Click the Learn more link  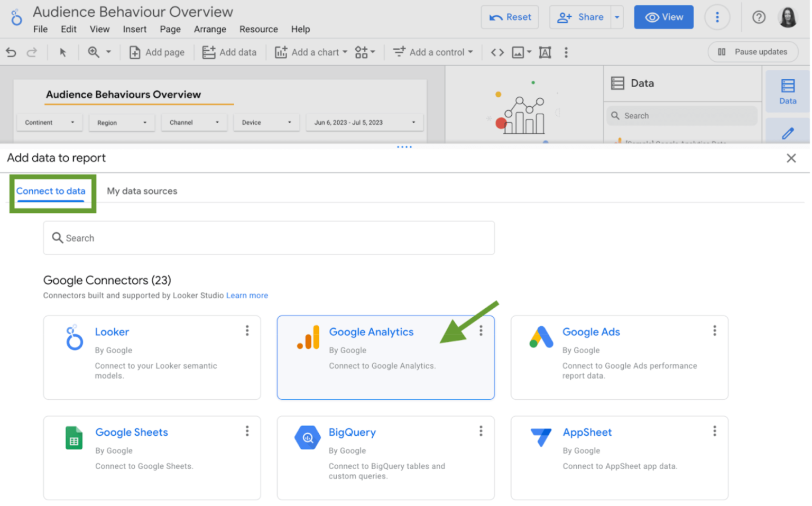pos(247,296)
